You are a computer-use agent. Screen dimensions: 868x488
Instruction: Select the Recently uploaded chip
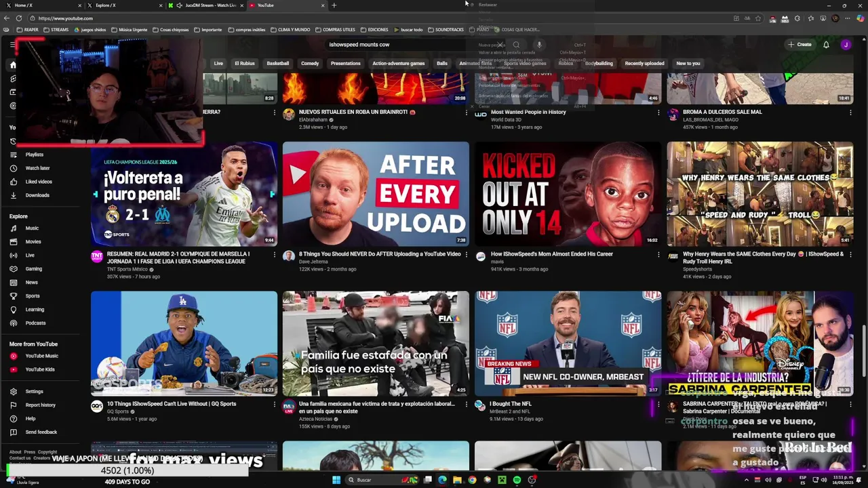click(644, 64)
